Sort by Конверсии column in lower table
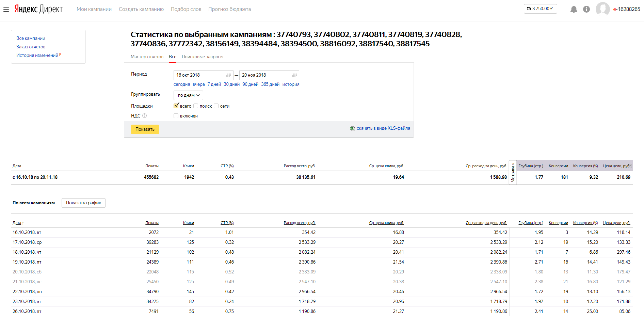644x316 pixels. [x=558, y=223]
